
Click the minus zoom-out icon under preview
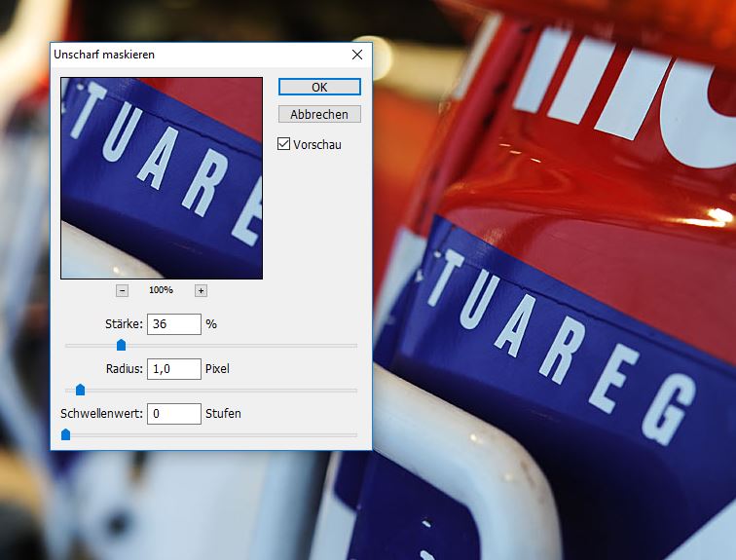[x=122, y=290]
